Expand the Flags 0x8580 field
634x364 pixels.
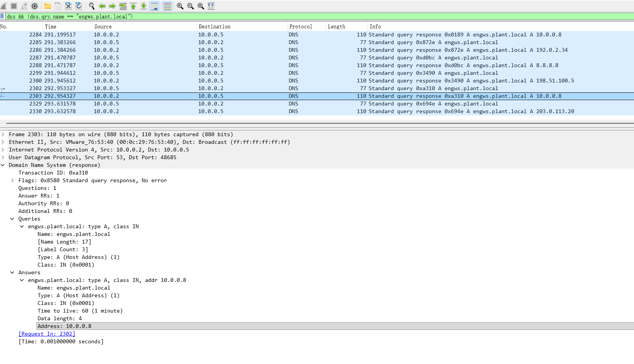(x=12, y=181)
